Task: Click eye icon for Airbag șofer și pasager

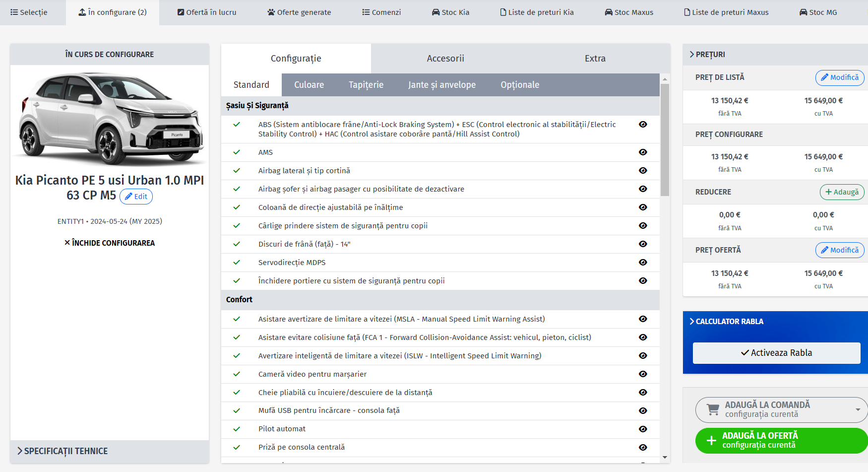Action: [643, 189]
